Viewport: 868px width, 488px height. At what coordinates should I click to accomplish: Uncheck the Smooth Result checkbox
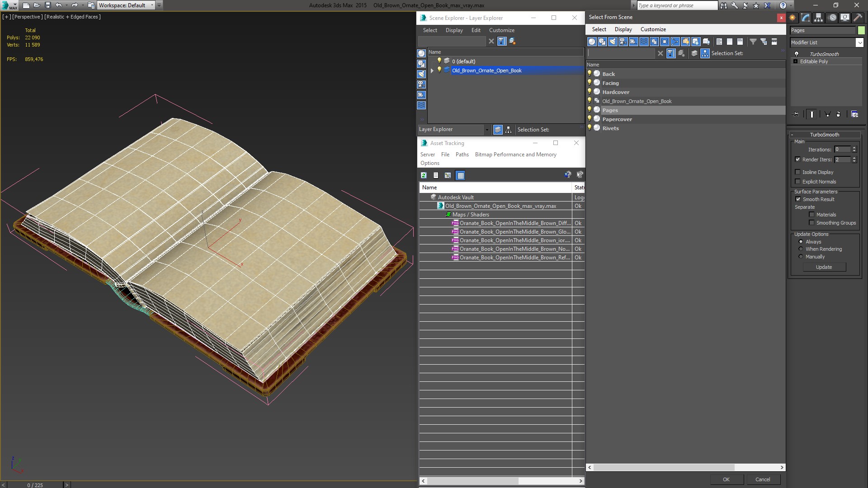[x=798, y=199]
